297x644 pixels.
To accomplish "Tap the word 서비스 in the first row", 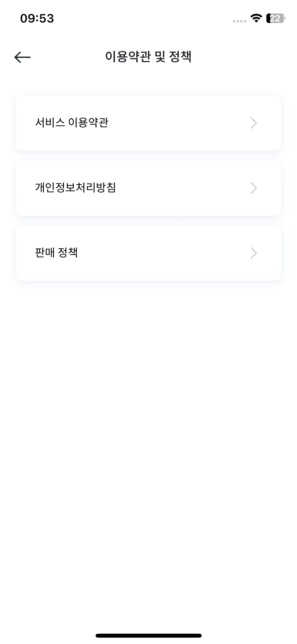I will (50, 122).
